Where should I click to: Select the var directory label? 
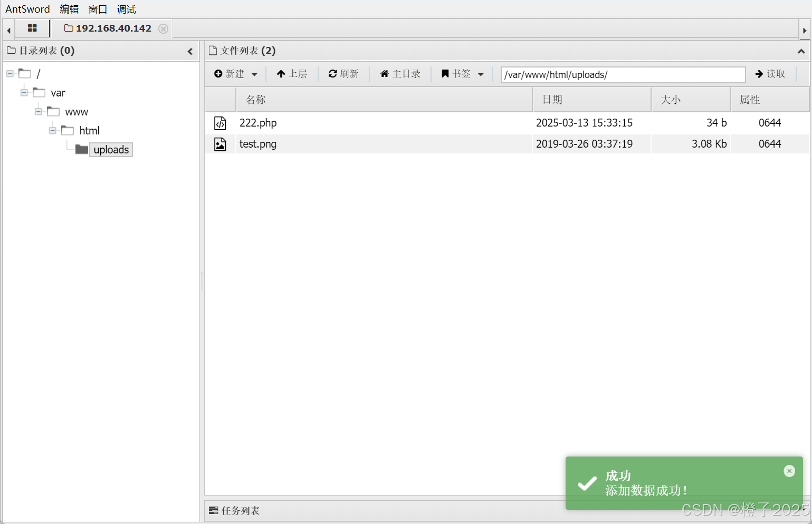coord(58,93)
